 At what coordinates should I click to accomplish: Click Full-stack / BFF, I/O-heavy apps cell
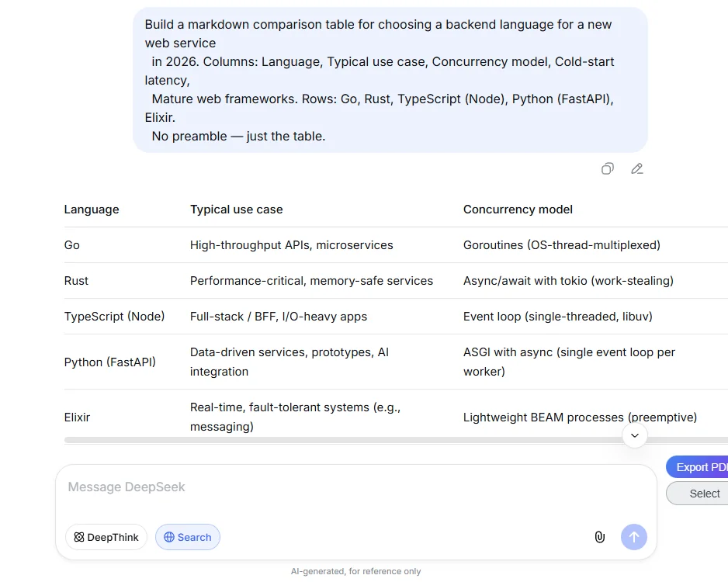[279, 317]
